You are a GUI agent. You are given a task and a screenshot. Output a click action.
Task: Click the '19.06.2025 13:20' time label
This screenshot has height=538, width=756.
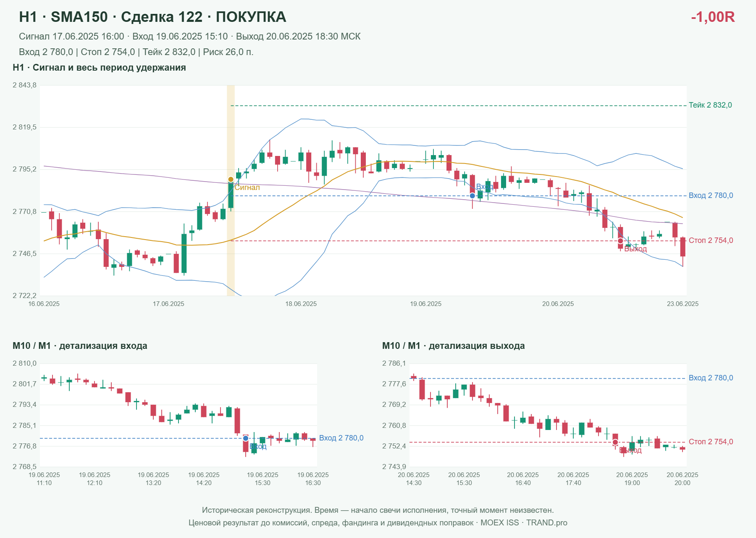tap(153, 479)
